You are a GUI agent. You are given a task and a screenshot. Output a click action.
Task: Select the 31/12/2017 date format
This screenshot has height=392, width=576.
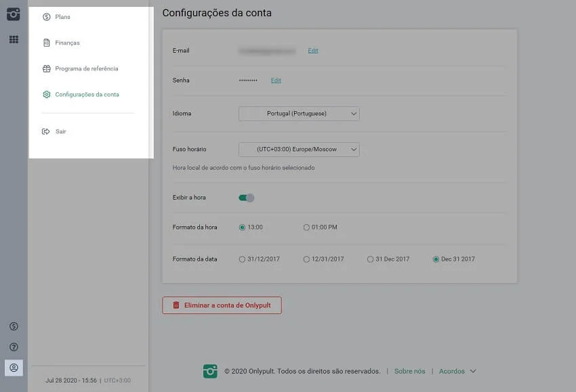tap(243, 259)
